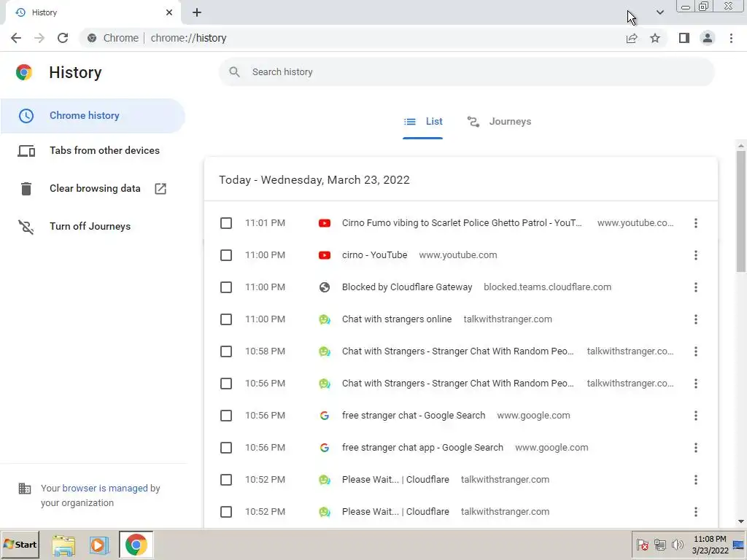Click the network tray icon
The image size is (747, 560).
(x=659, y=544)
